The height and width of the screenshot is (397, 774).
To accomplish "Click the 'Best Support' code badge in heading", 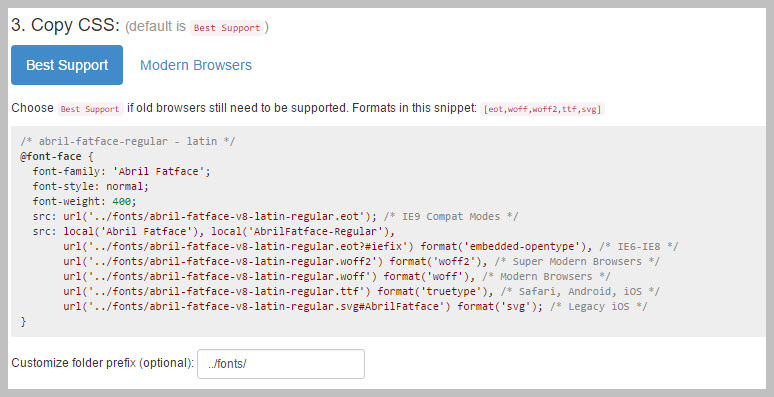I will pos(227,28).
